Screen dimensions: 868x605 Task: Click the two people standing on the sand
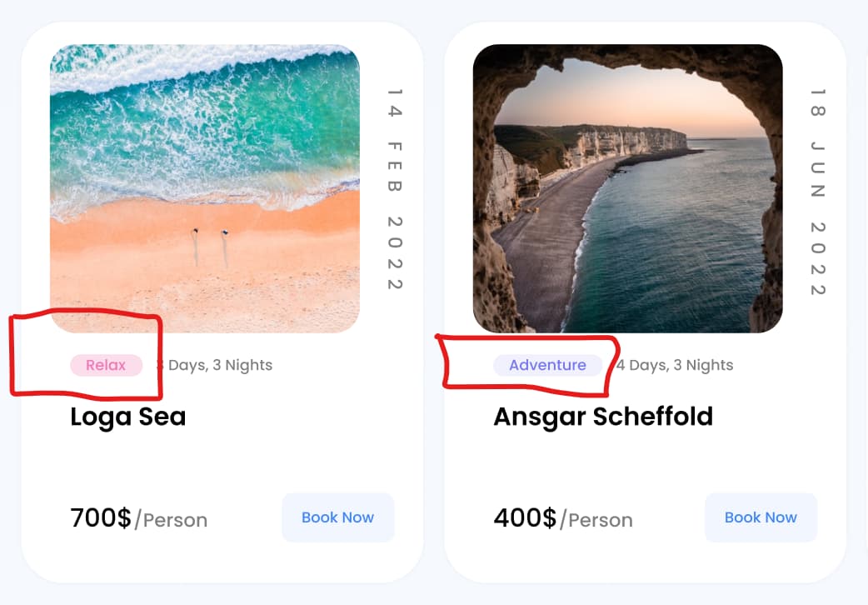pos(210,247)
